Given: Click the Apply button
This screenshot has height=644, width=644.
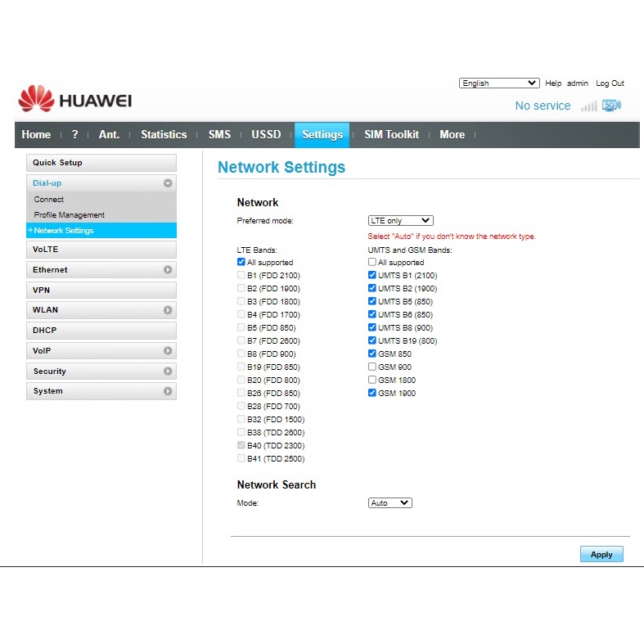Looking at the screenshot, I should [x=601, y=555].
